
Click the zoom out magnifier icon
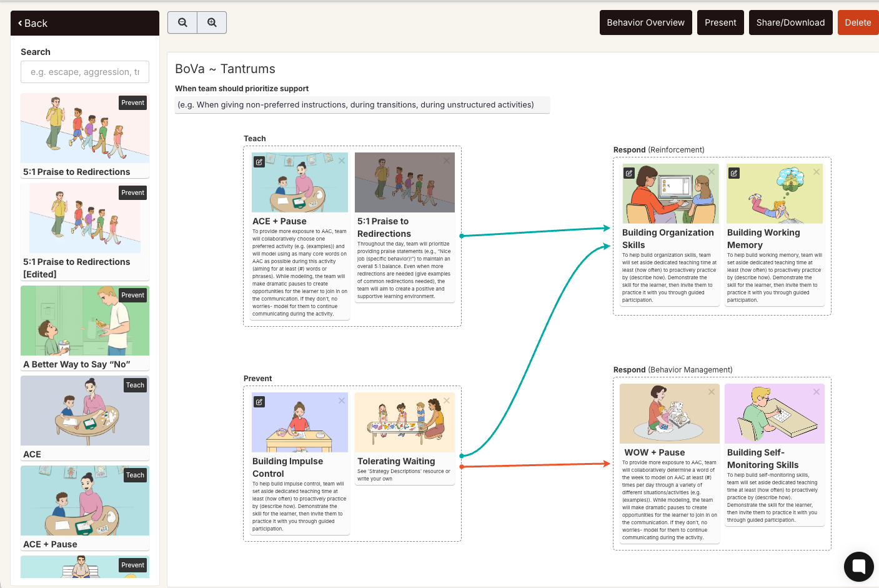click(x=182, y=22)
